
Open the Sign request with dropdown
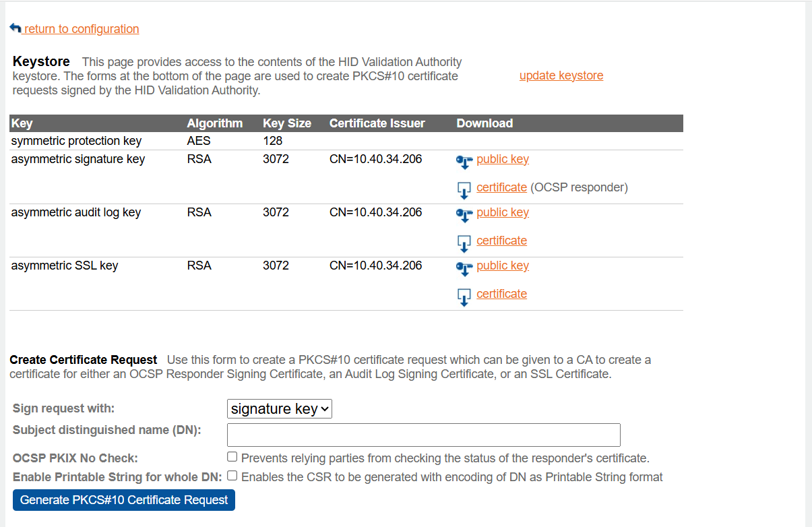280,408
